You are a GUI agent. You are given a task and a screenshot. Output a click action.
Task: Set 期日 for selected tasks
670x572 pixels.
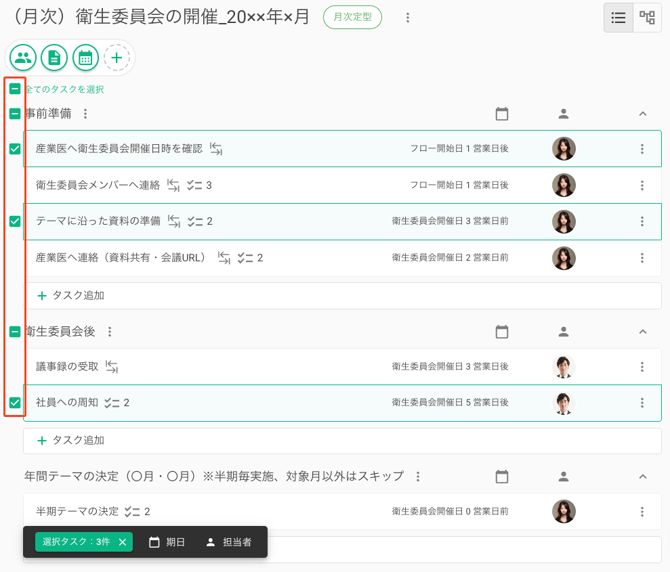point(167,542)
